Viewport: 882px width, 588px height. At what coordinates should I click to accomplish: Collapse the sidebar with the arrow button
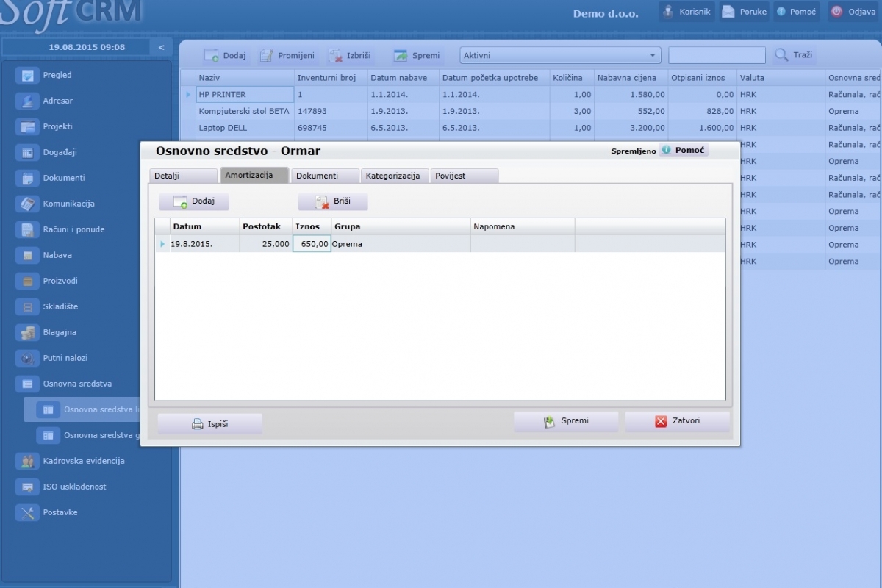point(162,47)
